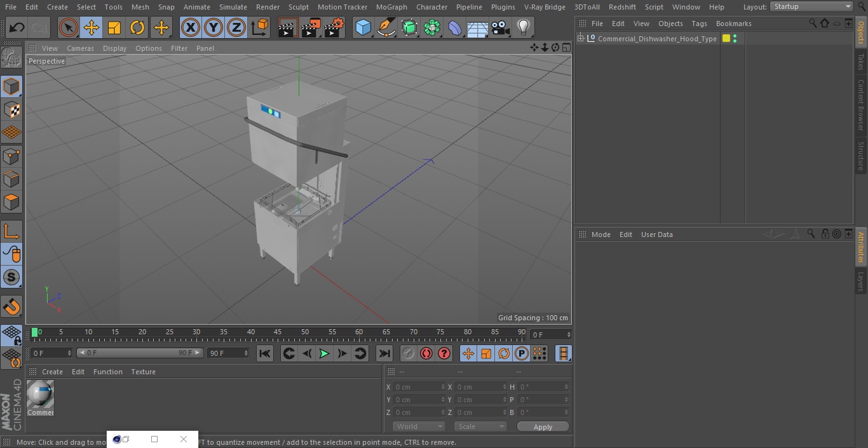
Task: Add a Camera object
Action: 501,27
